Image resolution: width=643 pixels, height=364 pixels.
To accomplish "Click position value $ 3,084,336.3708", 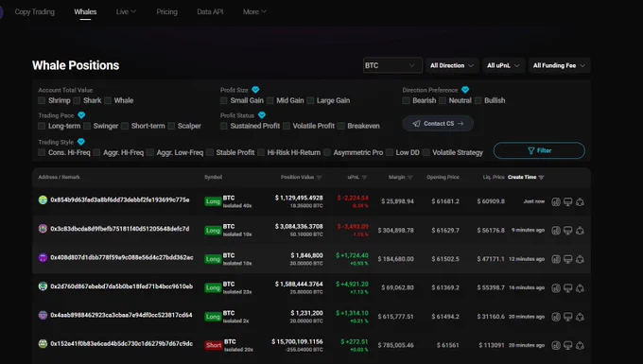I will click(299, 226).
